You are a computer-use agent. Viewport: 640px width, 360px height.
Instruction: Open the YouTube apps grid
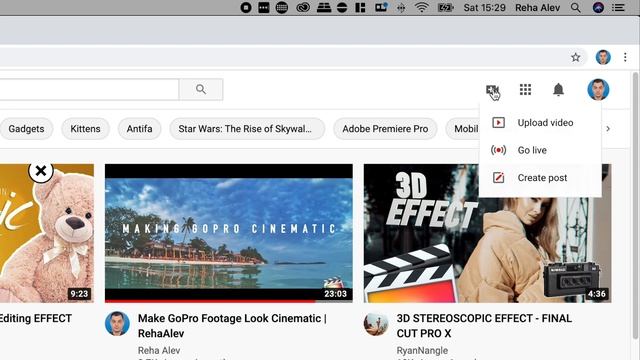pyautogui.click(x=525, y=89)
